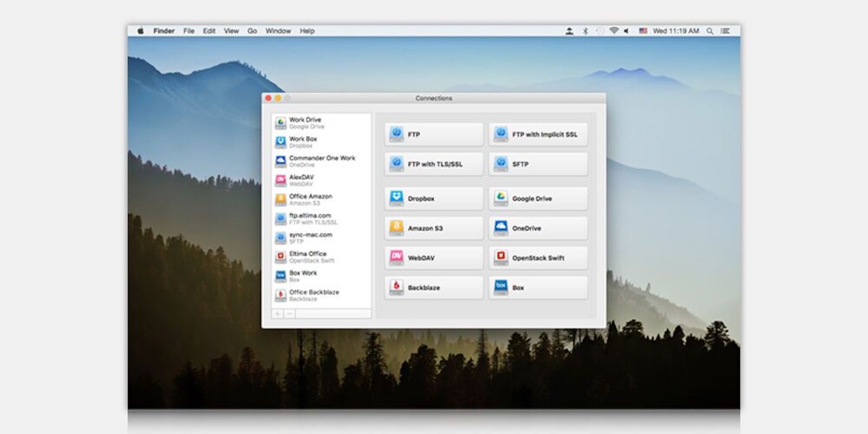Screen dimensions: 868x434
Task: Click the Amazon S3 icon
Action: point(397,228)
